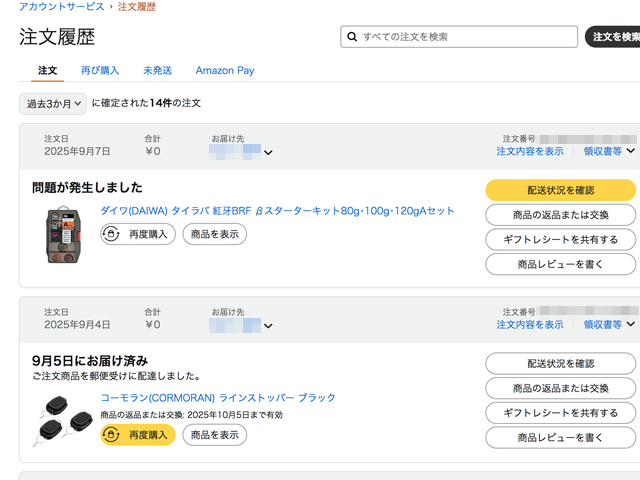Click ギフトレシートを共有する for the CORMORAN order

point(560,413)
